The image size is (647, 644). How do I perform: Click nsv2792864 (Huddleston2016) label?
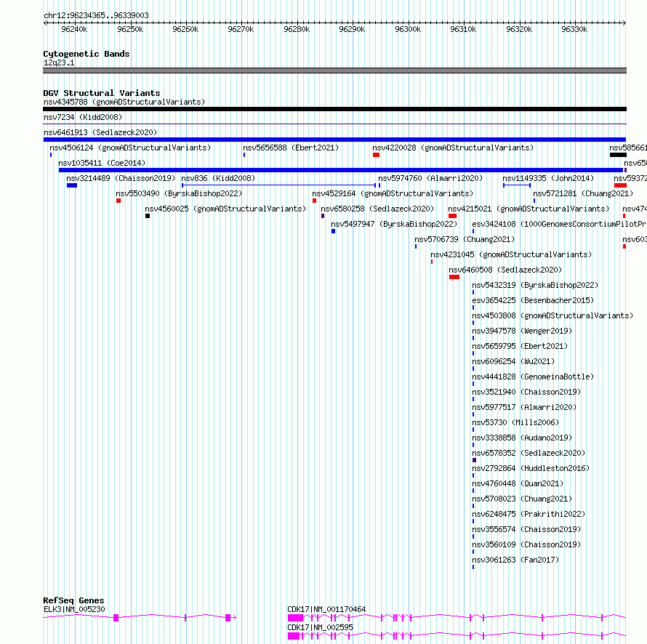click(x=531, y=468)
